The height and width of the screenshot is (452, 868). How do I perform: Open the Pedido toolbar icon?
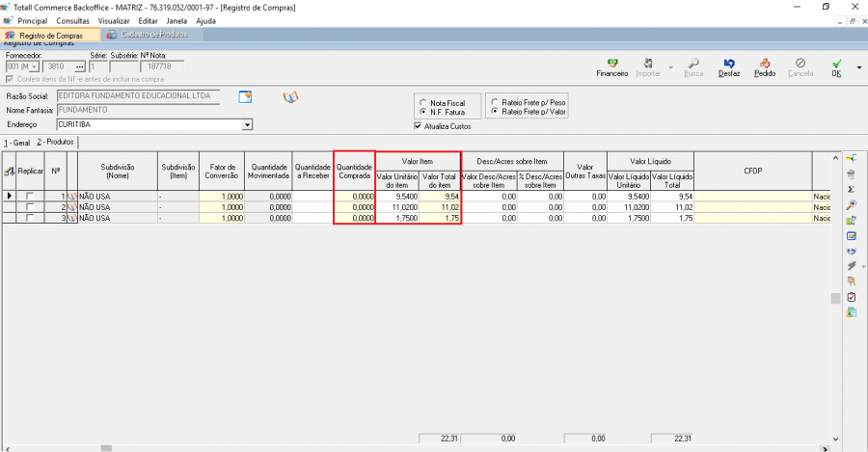[764, 66]
